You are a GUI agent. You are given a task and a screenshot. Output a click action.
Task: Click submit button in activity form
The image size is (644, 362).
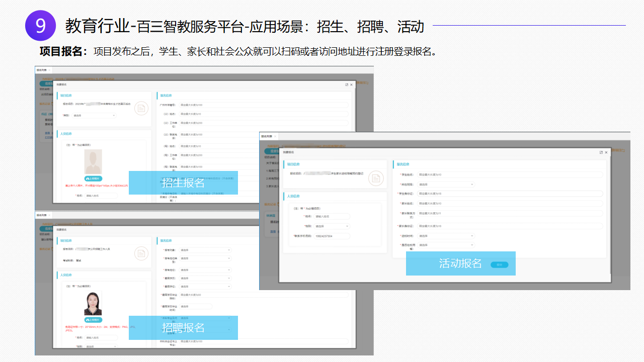[499, 264]
